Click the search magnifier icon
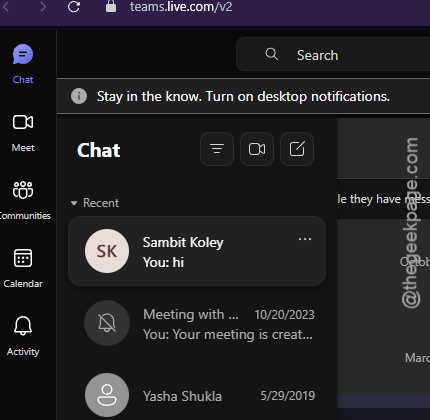This screenshot has height=420, width=430. tap(271, 54)
